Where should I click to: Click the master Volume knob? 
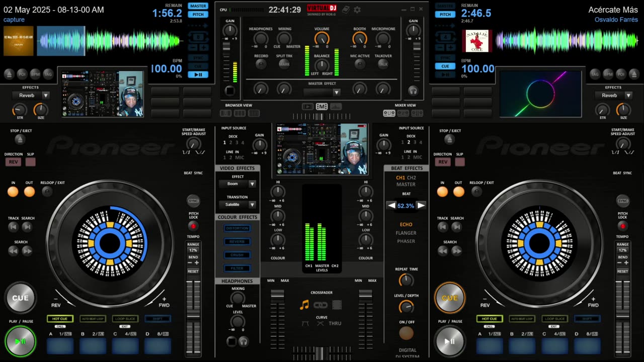point(322,39)
